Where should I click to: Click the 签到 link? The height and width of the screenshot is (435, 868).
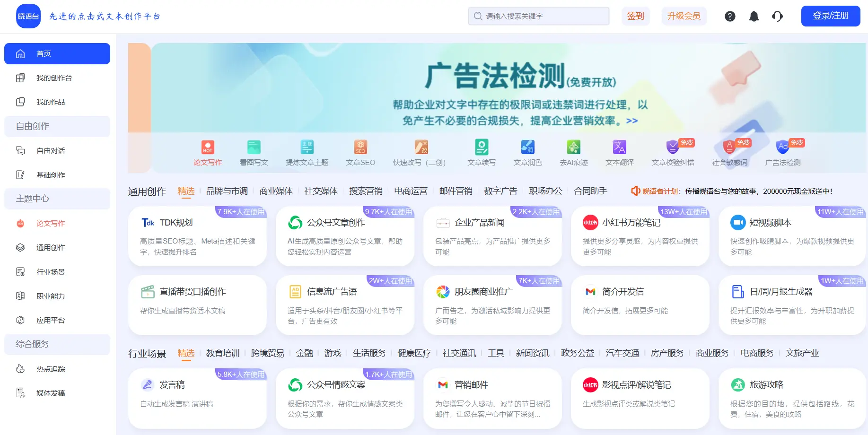click(x=635, y=16)
